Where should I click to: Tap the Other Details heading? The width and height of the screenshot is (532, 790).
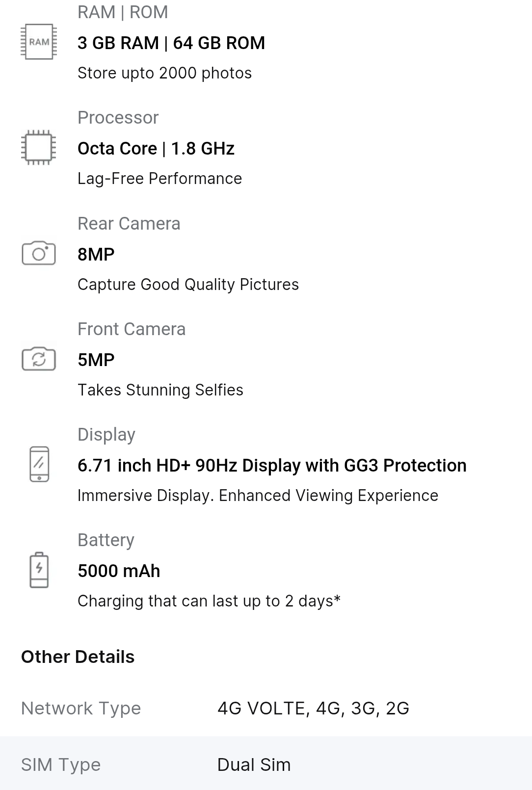78,657
